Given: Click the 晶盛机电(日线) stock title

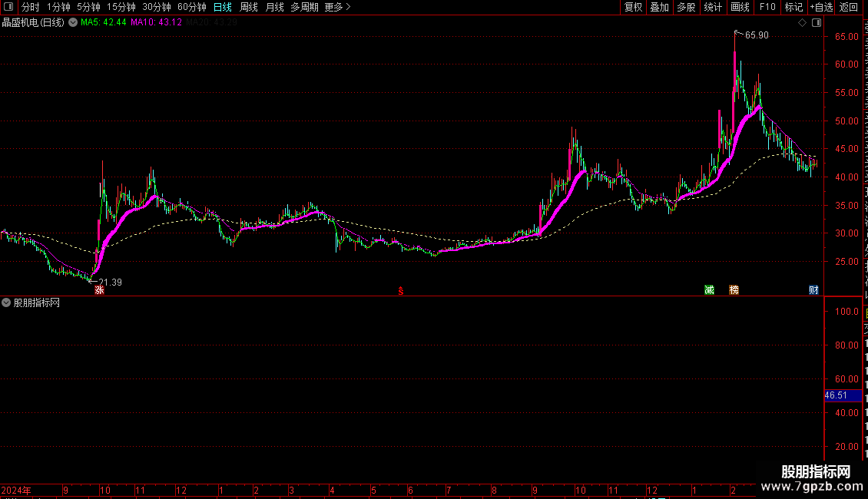Looking at the screenshot, I should tap(33, 23).
